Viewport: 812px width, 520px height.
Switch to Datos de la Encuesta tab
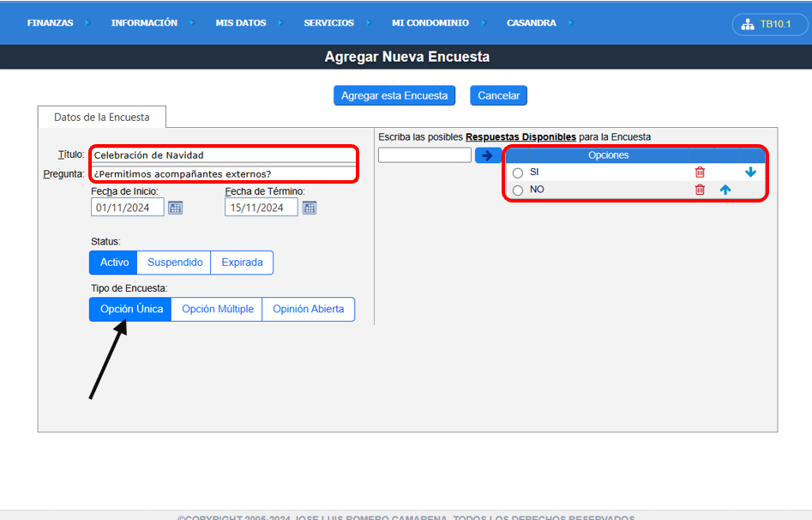[x=101, y=118]
